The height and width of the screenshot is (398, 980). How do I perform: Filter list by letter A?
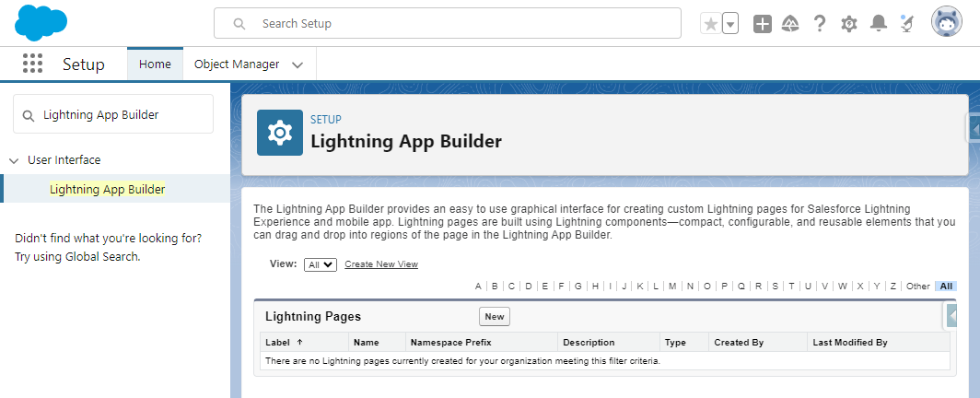click(x=478, y=287)
